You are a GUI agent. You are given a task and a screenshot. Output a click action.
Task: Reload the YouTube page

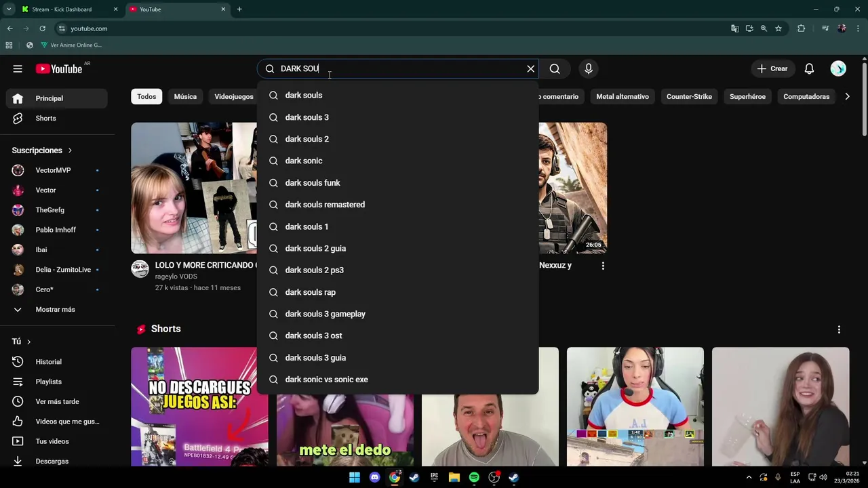[x=42, y=28]
